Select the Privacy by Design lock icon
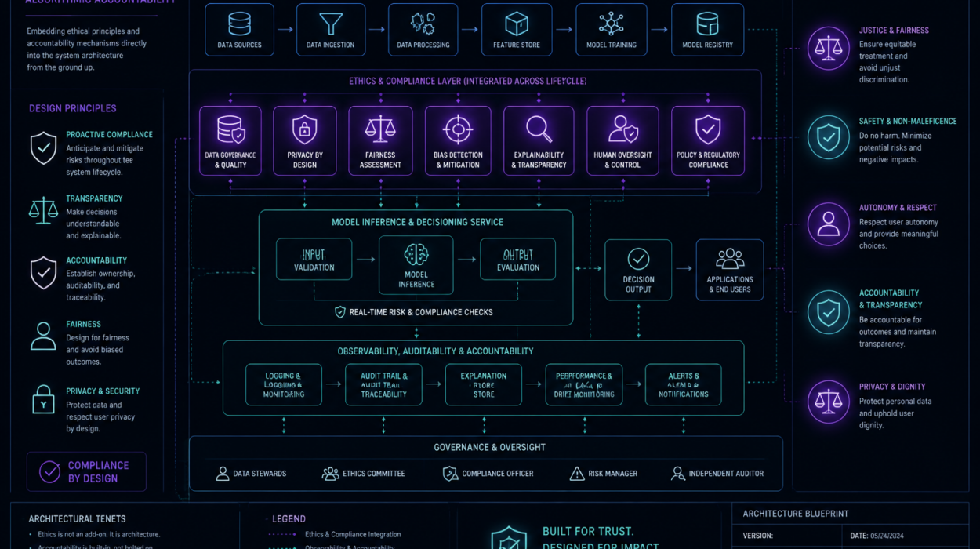The height and width of the screenshot is (549, 980). click(x=305, y=129)
